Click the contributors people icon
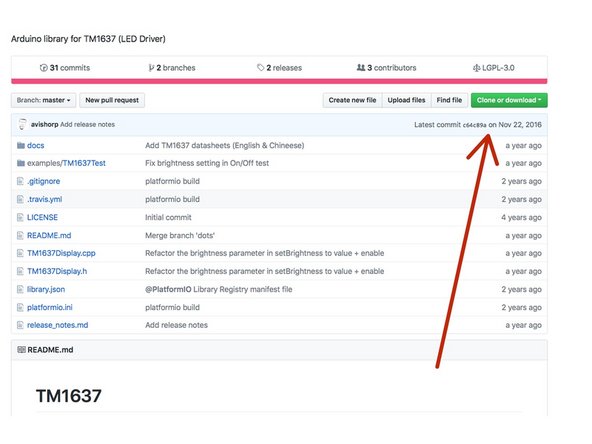 (x=361, y=68)
